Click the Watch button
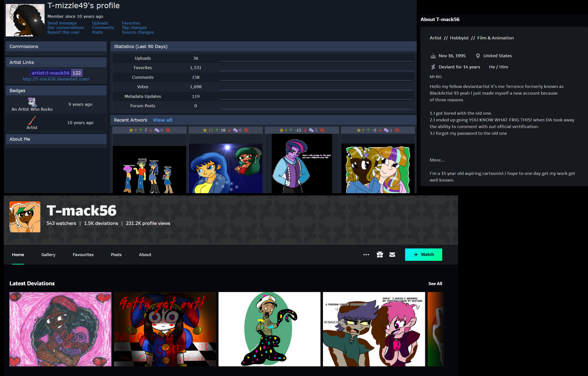 [x=424, y=255]
